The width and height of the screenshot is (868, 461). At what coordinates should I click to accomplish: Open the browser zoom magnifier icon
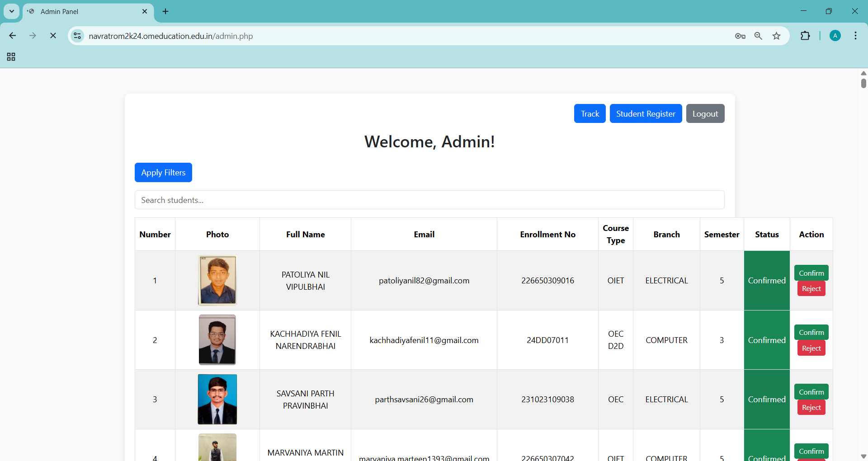pyautogui.click(x=758, y=36)
